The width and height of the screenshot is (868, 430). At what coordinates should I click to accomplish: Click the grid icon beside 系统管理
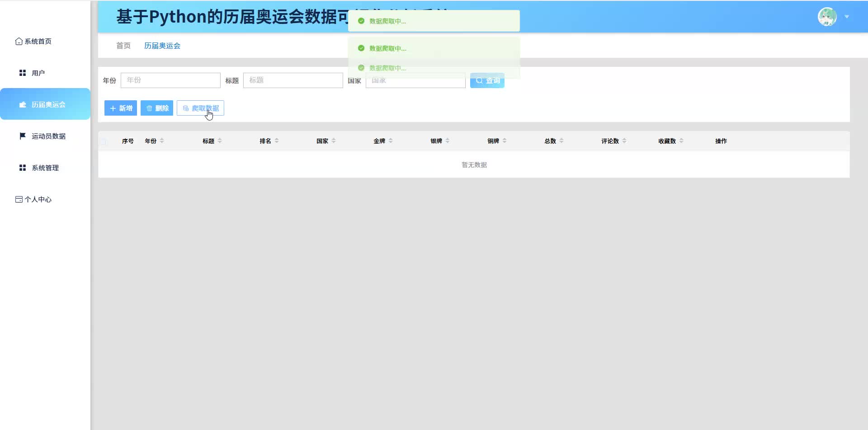point(23,168)
